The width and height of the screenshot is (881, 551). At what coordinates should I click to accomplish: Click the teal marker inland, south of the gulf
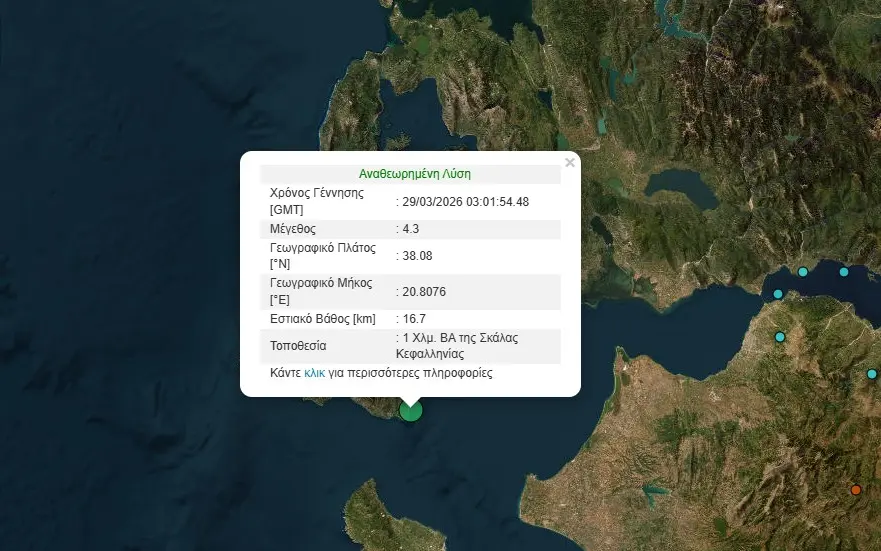pos(780,337)
